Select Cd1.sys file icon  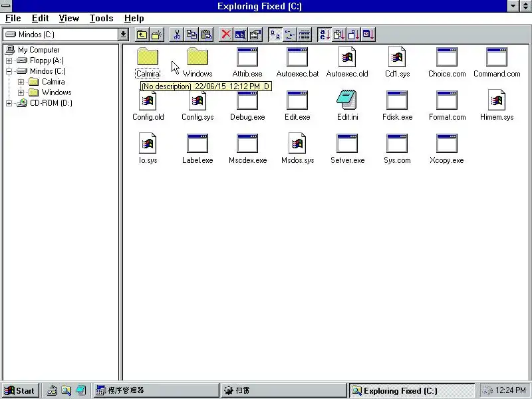[397, 57]
